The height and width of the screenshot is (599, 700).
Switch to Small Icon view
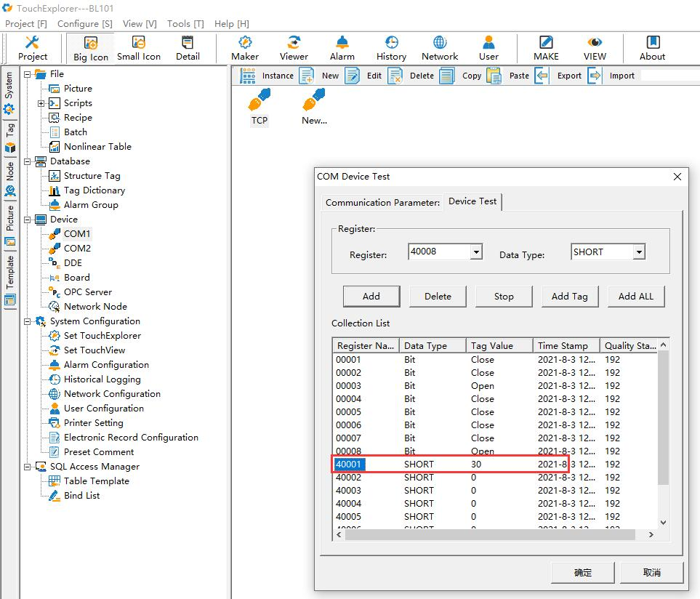point(139,48)
